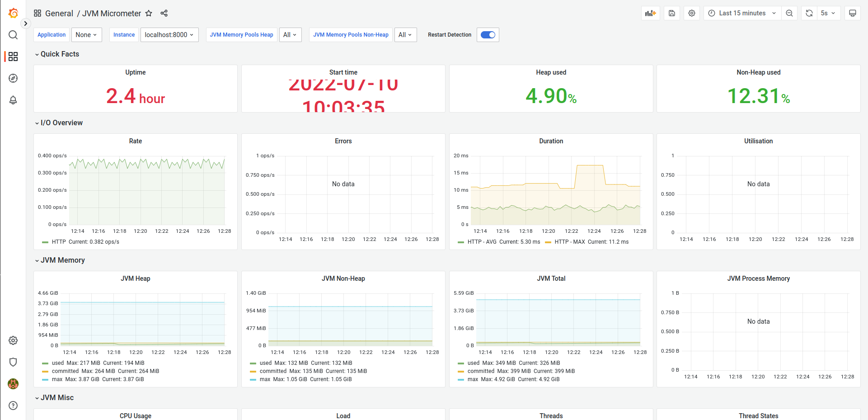Screen dimensions: 868x420
Task: Open the Configuration gear in sidebar
Action: tap(13, 340)
